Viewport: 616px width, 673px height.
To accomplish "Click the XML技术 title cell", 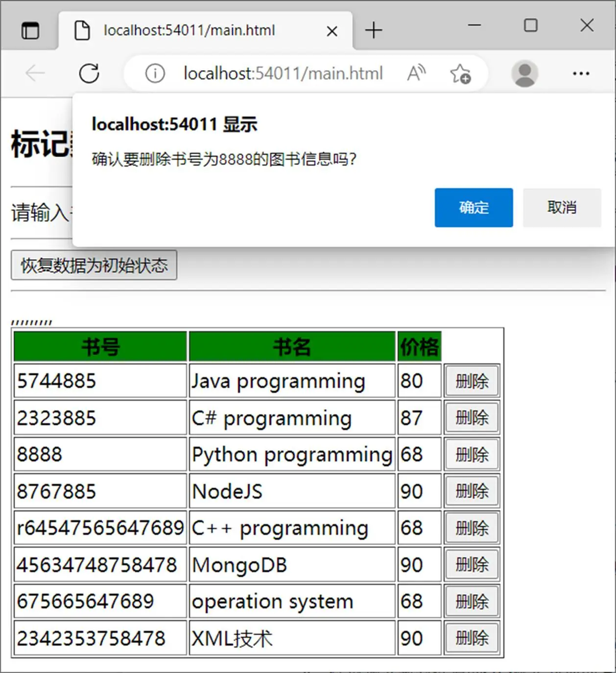I will [x=292, y=638].
